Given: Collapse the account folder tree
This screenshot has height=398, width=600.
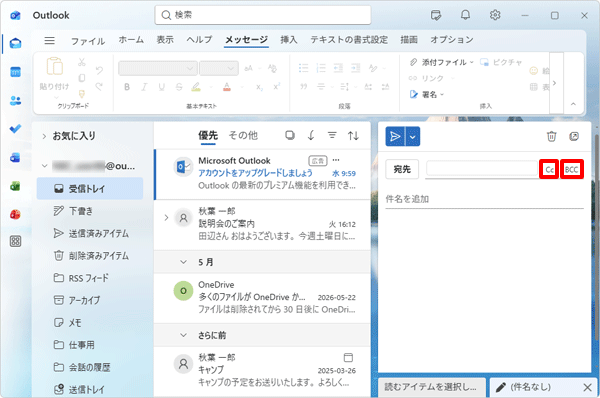Looking at the screenshot, I should (44, 166).
